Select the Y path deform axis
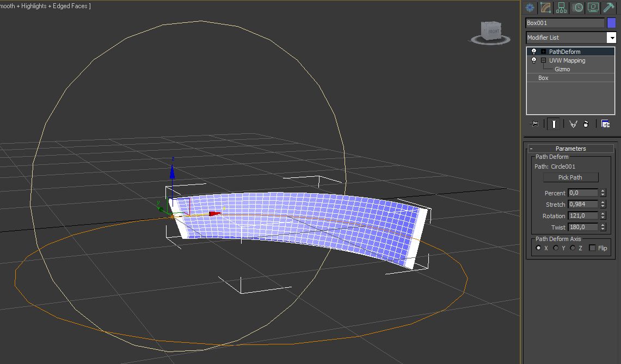Image resolution: width=621 pixels, height=364 pixels. (556, 248)
